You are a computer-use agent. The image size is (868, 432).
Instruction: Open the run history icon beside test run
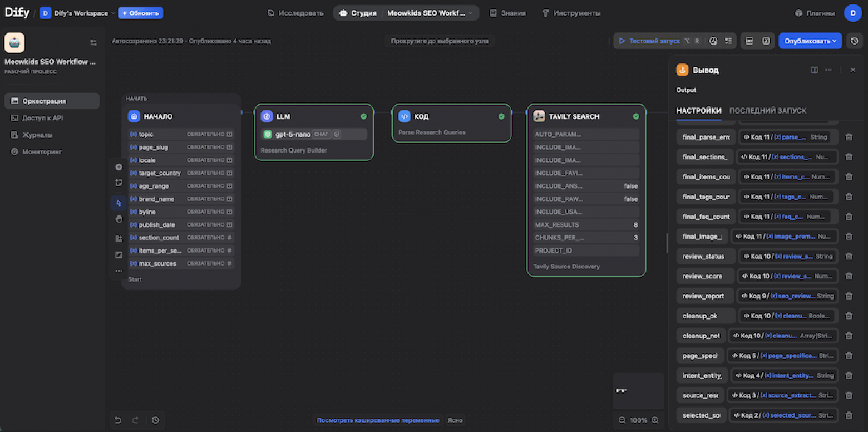(713, 41)
